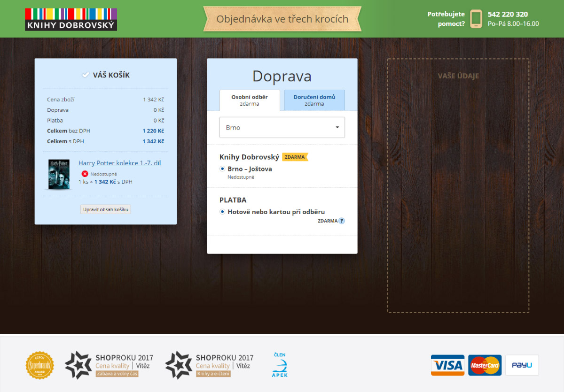This screenshot has height=392, width=564.
Task: Open the ShopRoku 2017 Zábava a volný čas badge
Action: (x=109, y=365)
